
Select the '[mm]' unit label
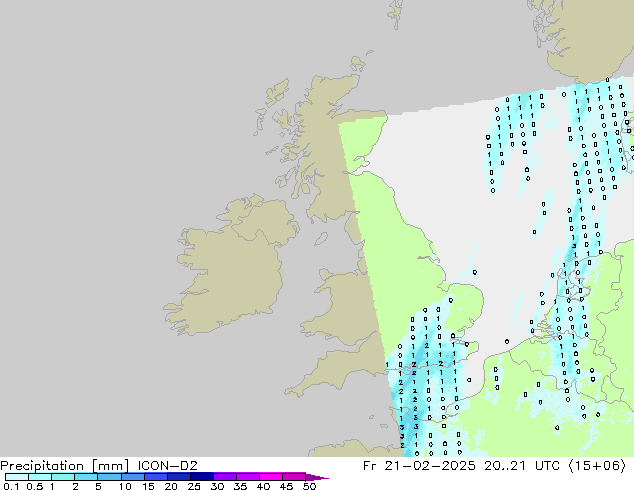(110, 466)
